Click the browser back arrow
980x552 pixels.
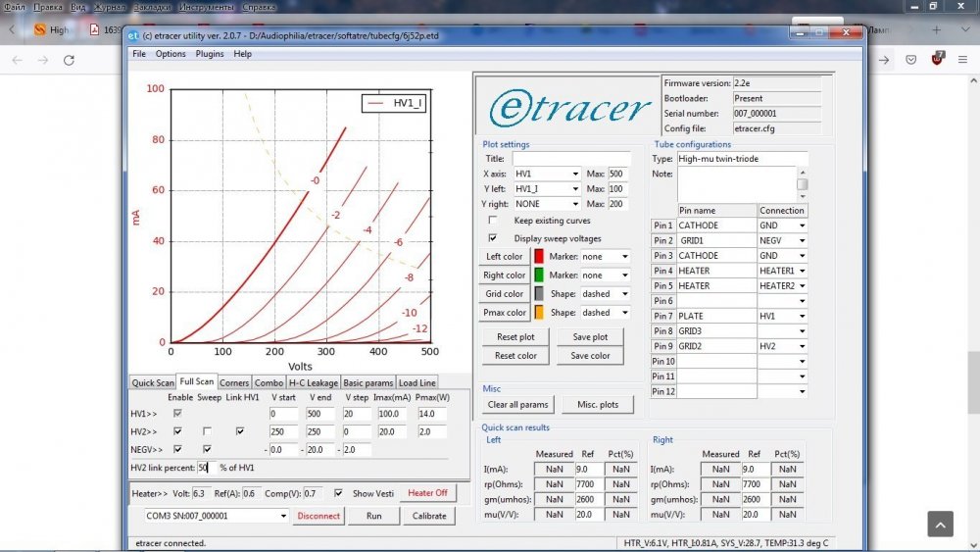pos(17,60)
